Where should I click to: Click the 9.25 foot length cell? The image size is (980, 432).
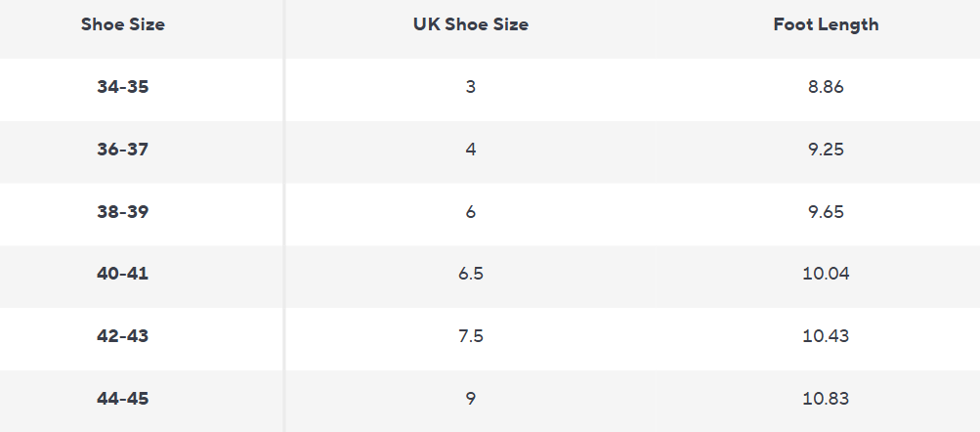[826, 150]
